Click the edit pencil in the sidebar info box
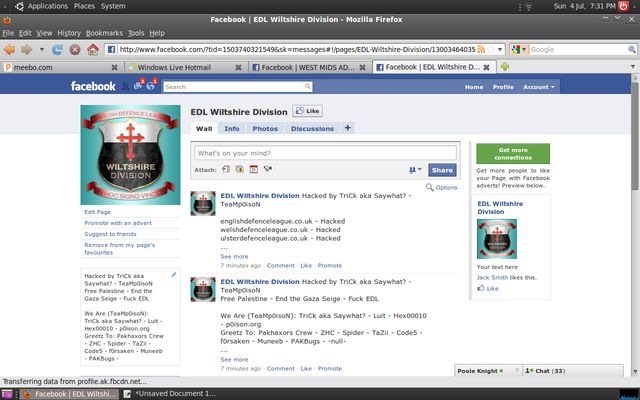Image resolution: width=640 pixels, height=400 pixels. (x=173, y=274)
